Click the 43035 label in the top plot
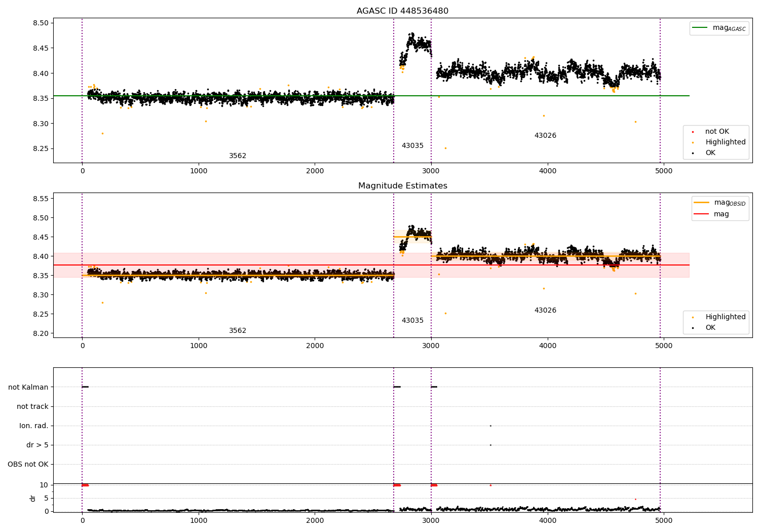This screenshot has height=532, width=760. (x=412, y=145)
